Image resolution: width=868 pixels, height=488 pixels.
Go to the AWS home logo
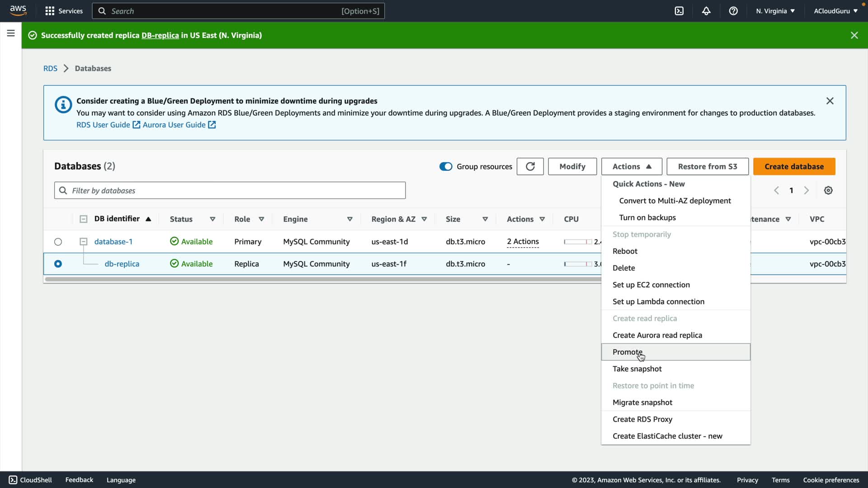(18, 10)
